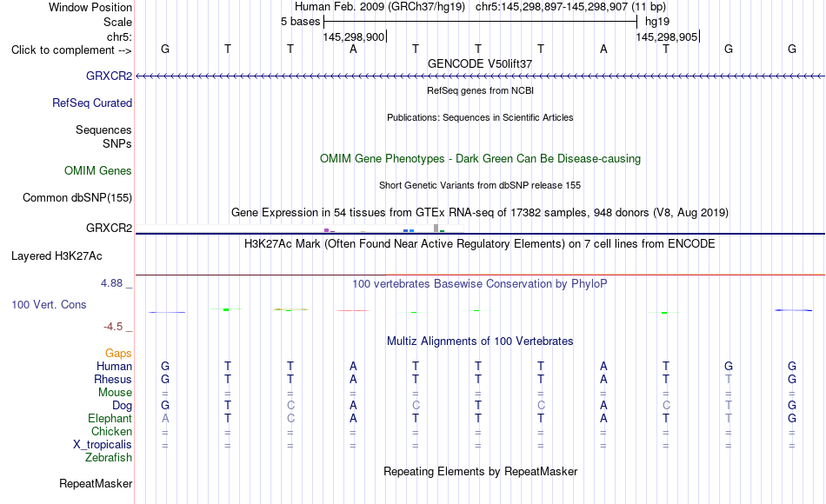Select the Chicken species row label
This screenshot has width=826, height=504.
click(111, 431)
